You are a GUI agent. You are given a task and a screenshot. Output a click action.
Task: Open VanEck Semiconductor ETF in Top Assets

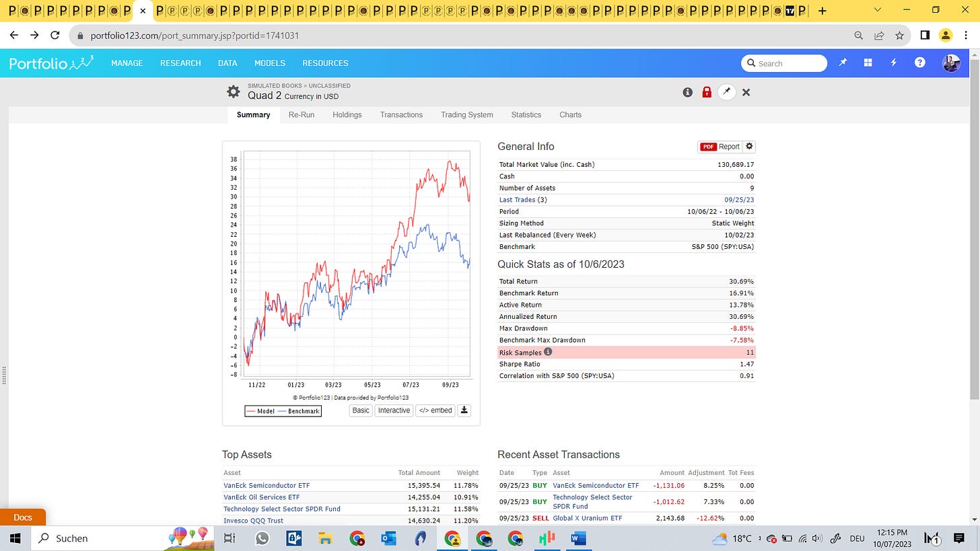point(267,485)
